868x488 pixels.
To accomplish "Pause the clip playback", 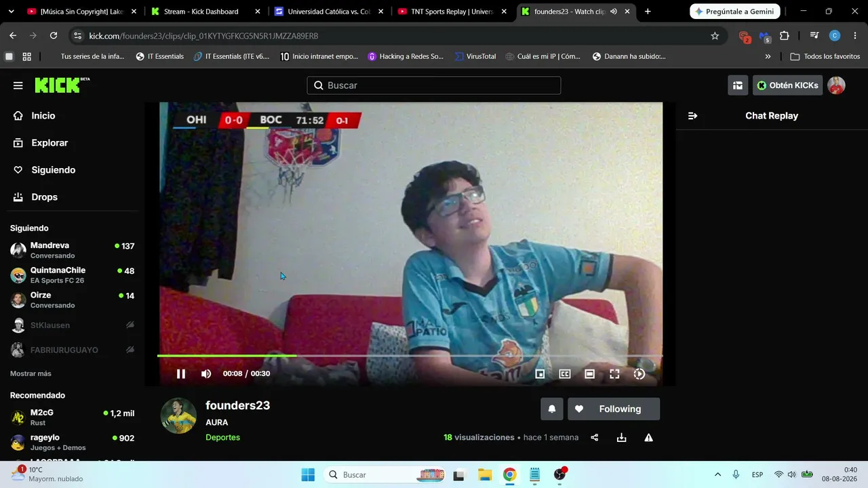I will coord(181,373).
